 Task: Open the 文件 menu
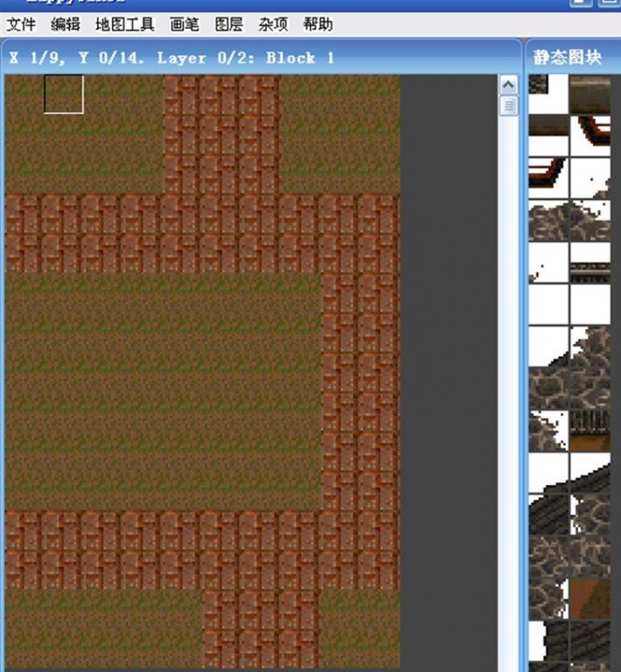point(21,24)
